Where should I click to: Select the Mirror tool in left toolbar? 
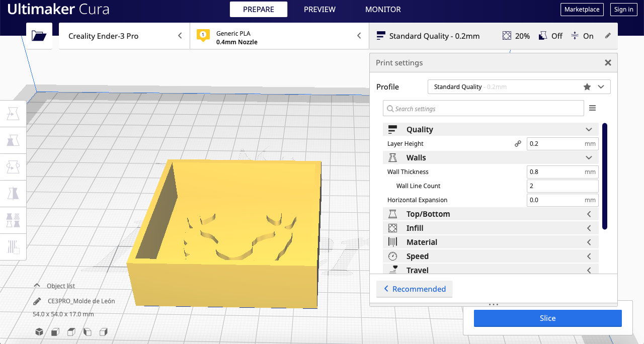[13, 193]
